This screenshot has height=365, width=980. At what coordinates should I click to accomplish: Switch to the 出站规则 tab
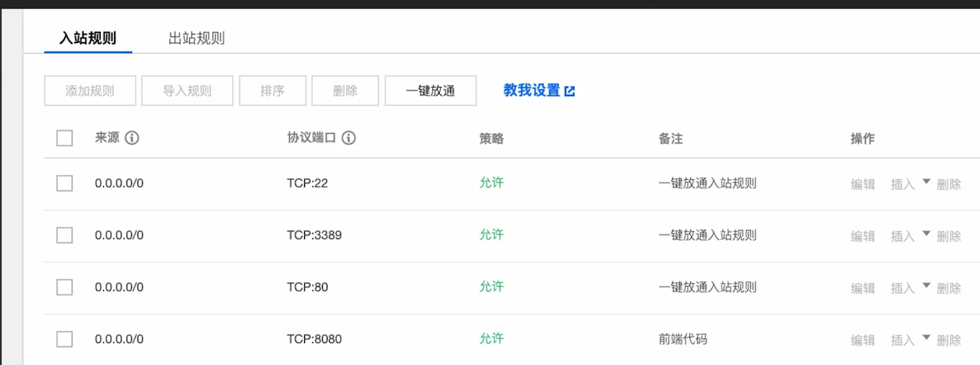[196, 38]
